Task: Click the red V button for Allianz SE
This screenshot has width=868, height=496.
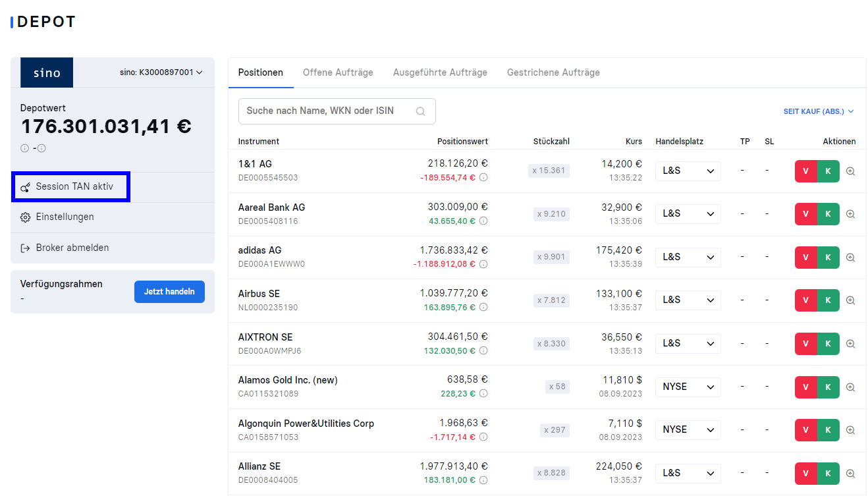Action: 806,474
